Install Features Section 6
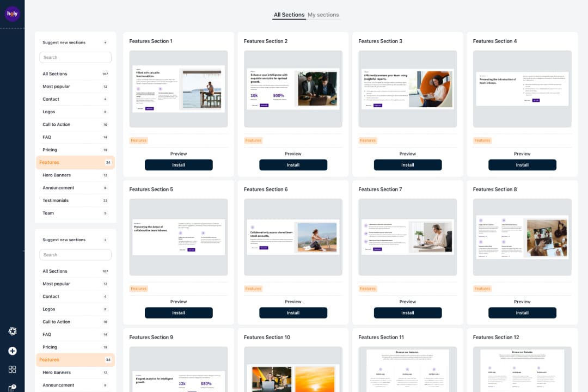The width and height of the screenshot is (588, 392). [x=293, y=313]
